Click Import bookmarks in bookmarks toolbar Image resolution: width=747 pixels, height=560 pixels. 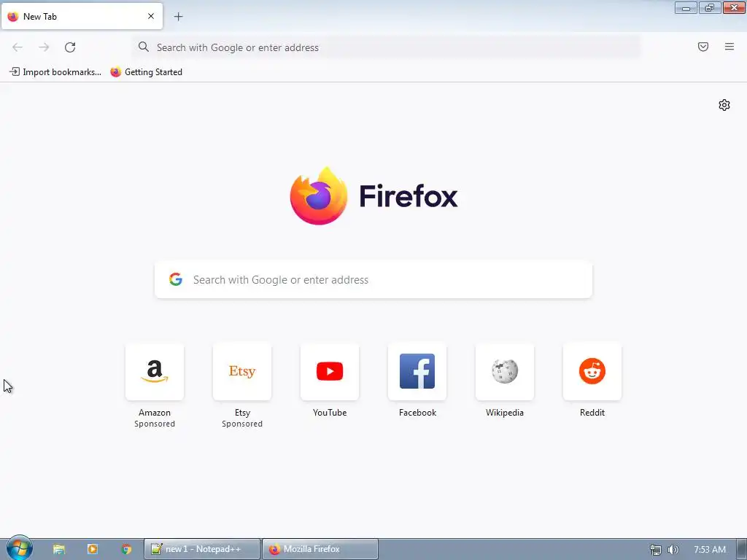[x=55, y=72]
